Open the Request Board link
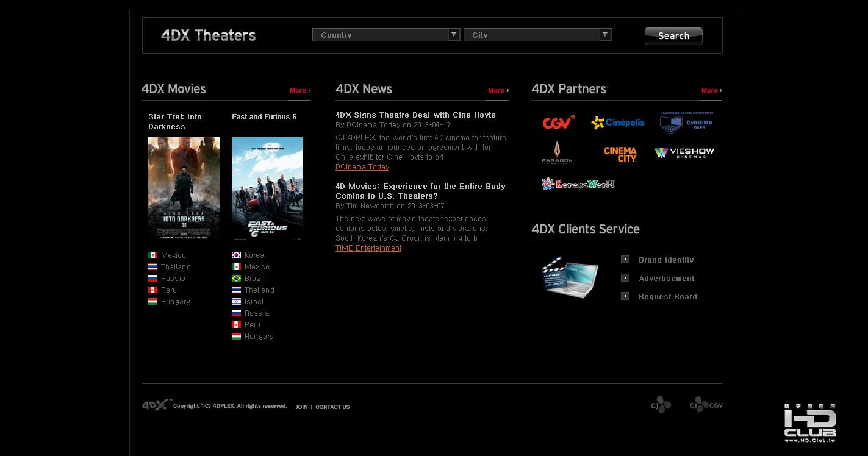Image resolution: width=868 pixels, height=456 pixels. [x=668, y=297]
